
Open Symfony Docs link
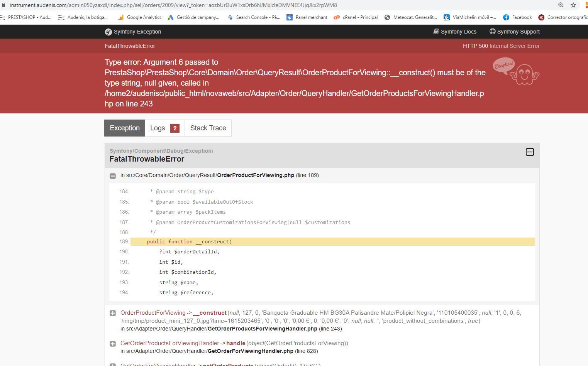[x=455, y=32]
